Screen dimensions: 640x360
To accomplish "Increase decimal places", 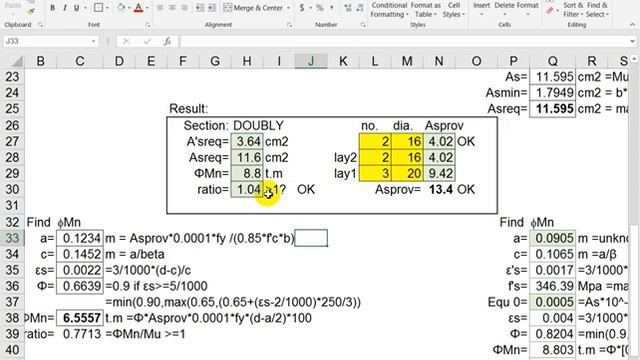I will (x=348, y=8).
